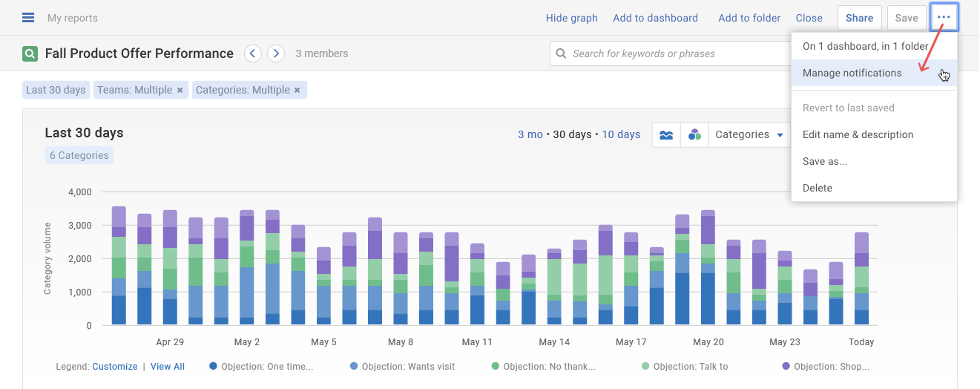The image size is (980, 389).
Task: Open the hamburger navigation menu
Action: [28, 18]
